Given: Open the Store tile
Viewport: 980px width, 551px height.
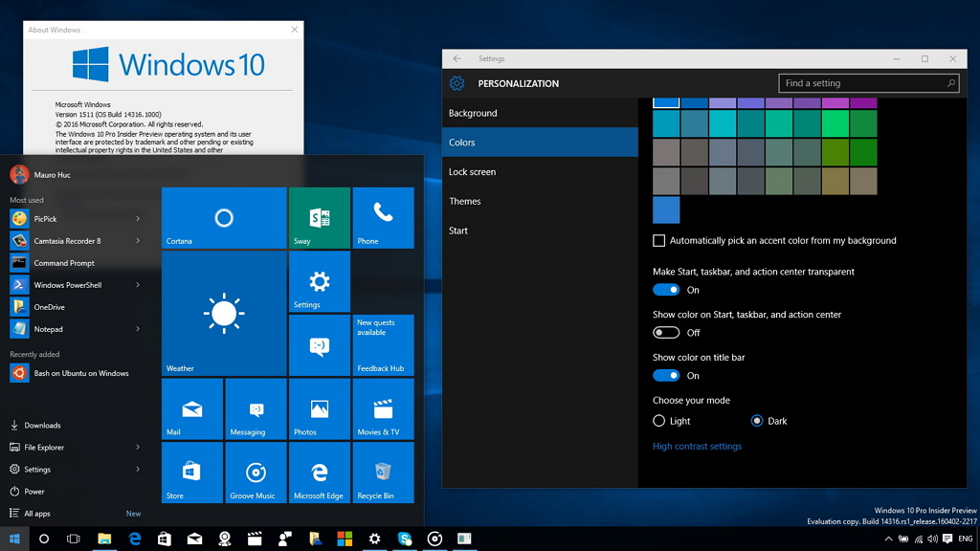Looking at the screenshot, I should click(x=191, y=473).
